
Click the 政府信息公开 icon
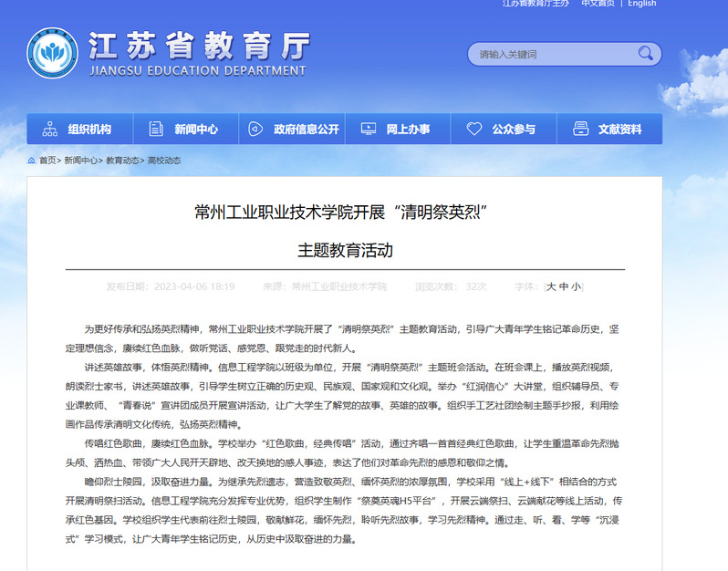[256, 130]
